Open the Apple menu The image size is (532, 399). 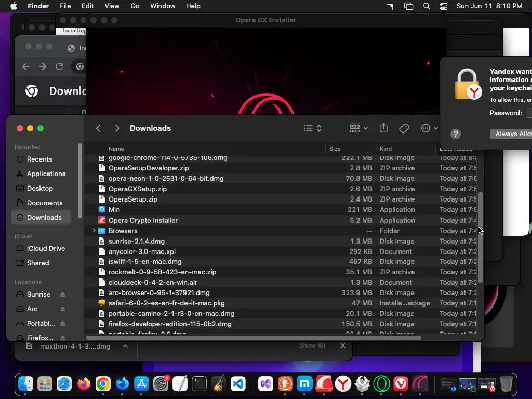click(x=14, y=6)
